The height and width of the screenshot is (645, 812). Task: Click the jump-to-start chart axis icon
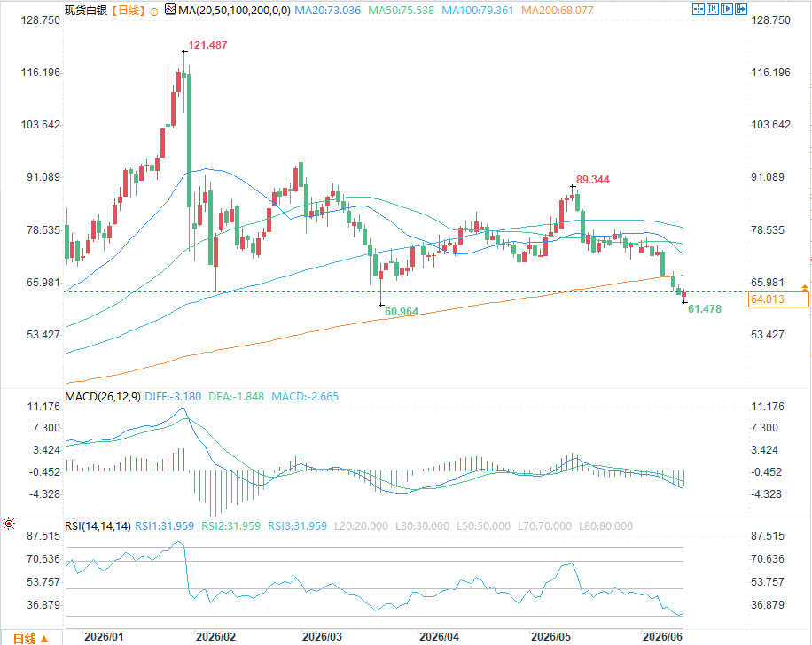[713, 9]
